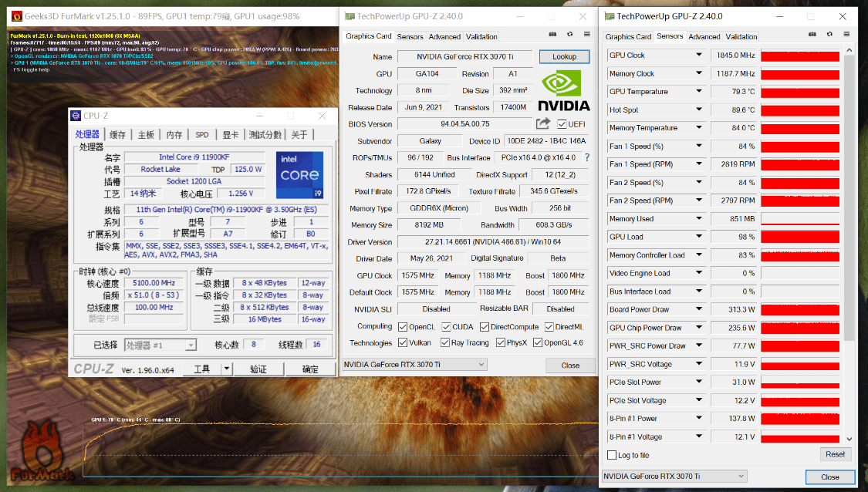This screenshot has width=868, height=492.
Task: Toggle the Ray Tracing checkbox
Action: (x=445, y=342)
